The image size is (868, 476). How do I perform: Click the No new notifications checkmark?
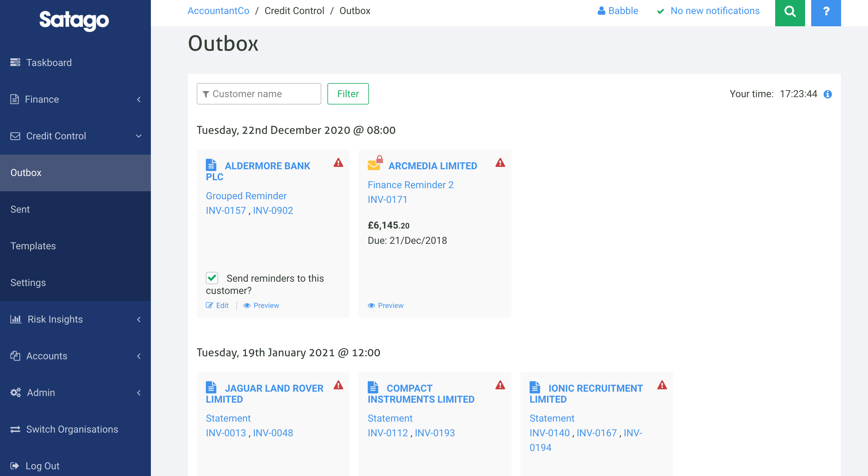pyautogui.click(x=660, y=11)
